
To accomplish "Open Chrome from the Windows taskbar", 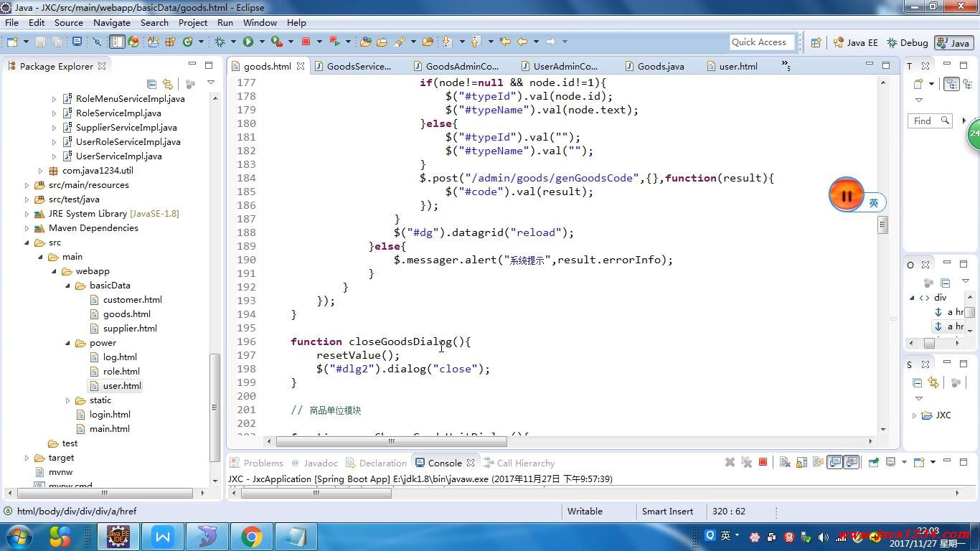I will (x=251, y=537).
